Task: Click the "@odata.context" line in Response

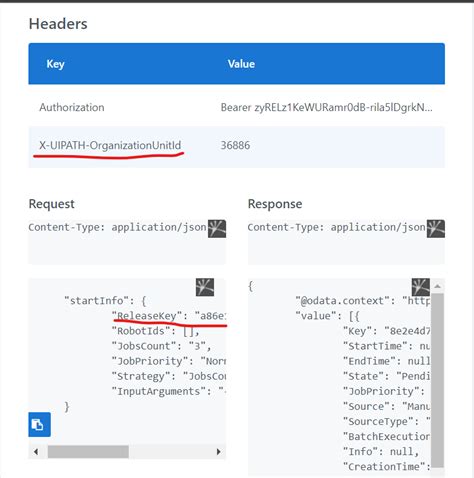Action: pos(363,301)
